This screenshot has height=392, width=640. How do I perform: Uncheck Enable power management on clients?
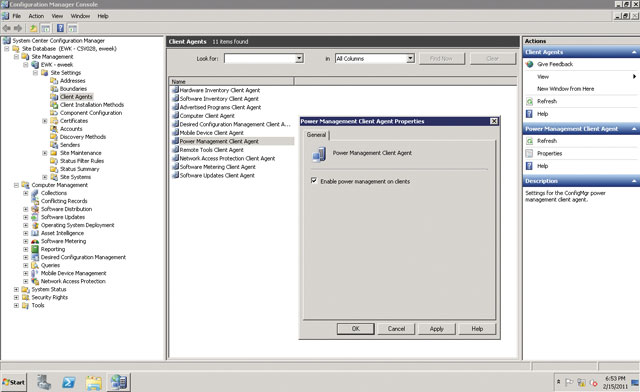(x=314, y=180)
